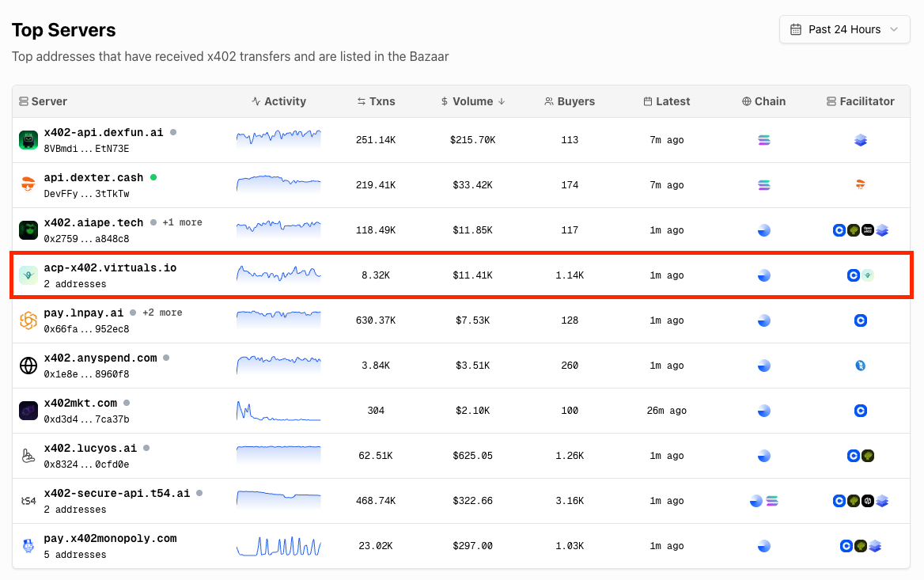Click the Activity column header
Image resolution: width=924 pixels, height=580 pixels.
[278, 101]
